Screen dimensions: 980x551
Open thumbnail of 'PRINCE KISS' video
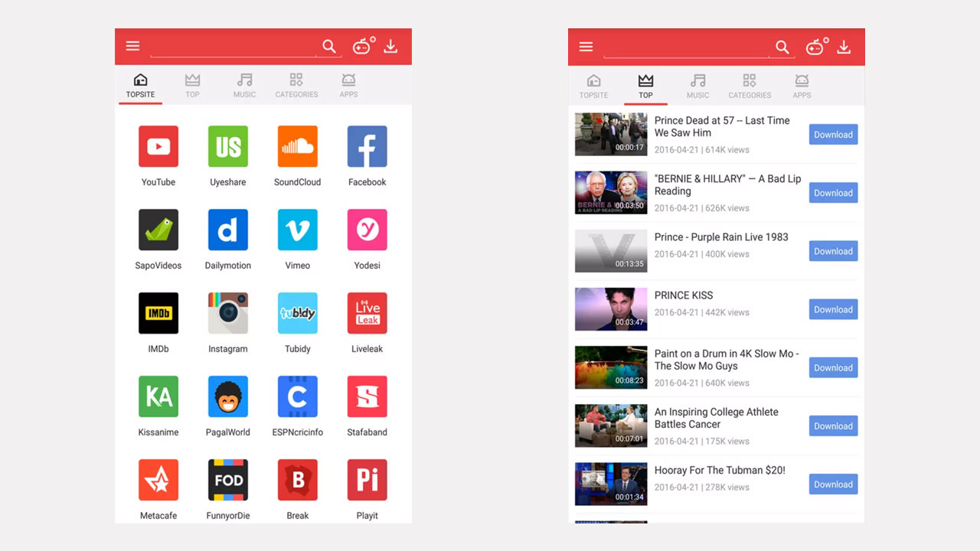click(x=611, y=309)
